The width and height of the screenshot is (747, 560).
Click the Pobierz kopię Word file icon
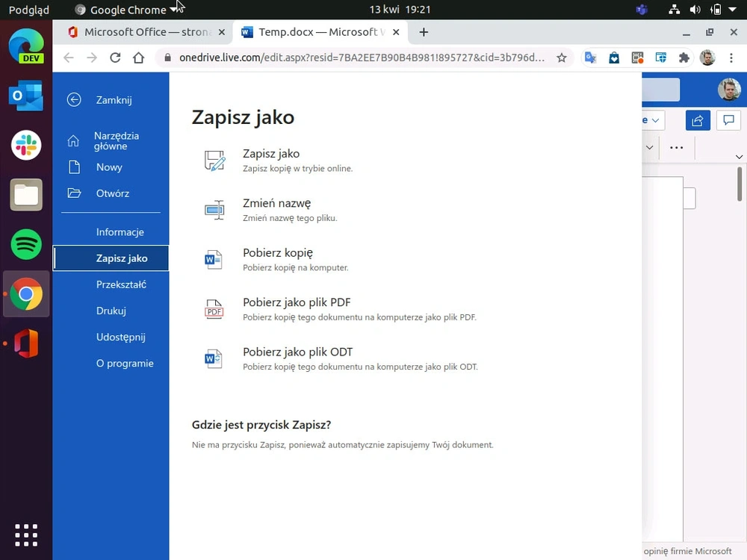[x=214, y=260]
